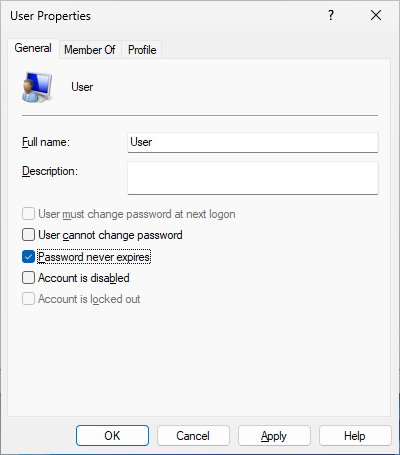Apply the changes
Viewport: 400px width, 455px height.
(x=274, y=435)
